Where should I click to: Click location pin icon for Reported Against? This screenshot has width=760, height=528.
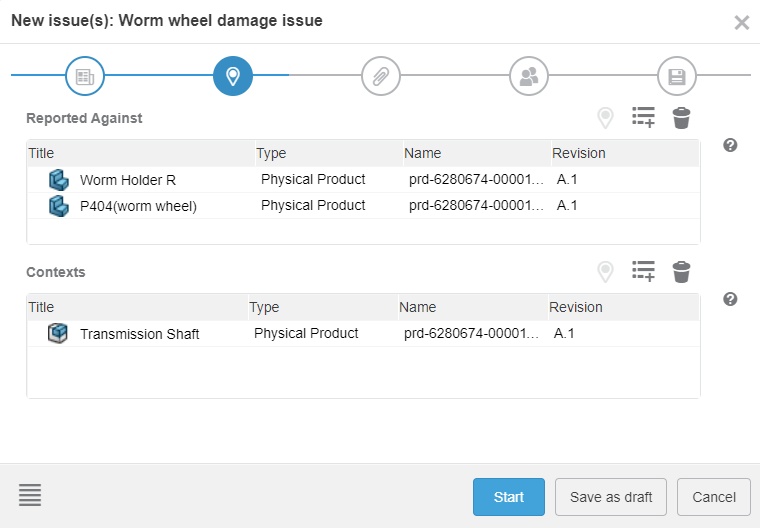pyautogui.click(x=605, y=118)
